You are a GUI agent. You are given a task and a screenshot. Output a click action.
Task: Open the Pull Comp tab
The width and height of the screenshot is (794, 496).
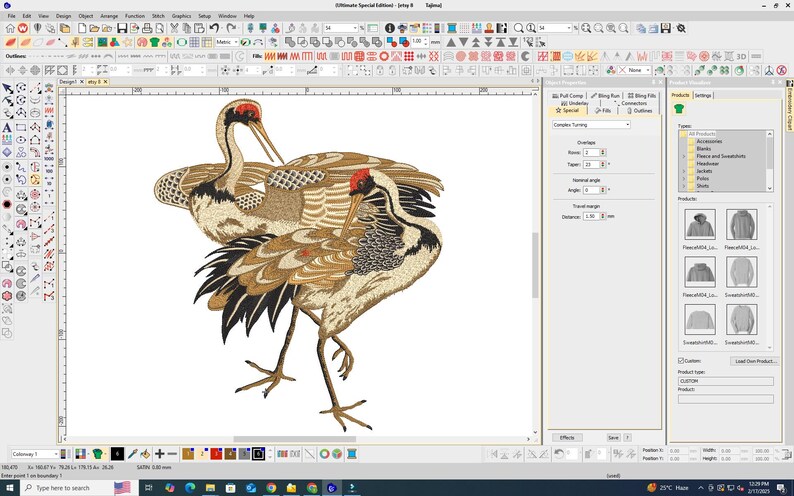568,96
